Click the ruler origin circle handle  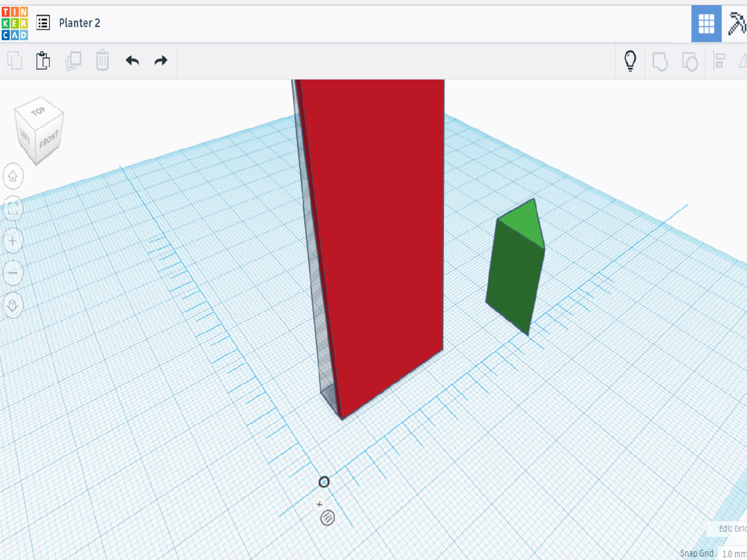click(324, 482)
